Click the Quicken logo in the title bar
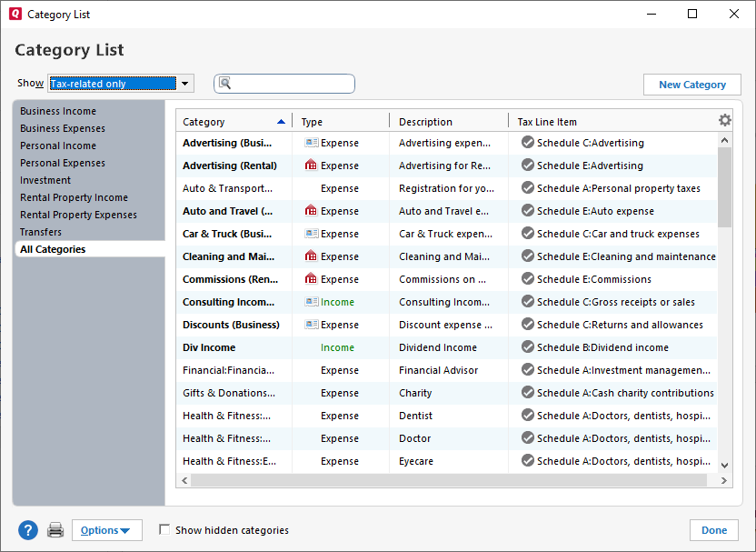The width and height of the screenshot is (756, 552). click(x=15, y=14)
